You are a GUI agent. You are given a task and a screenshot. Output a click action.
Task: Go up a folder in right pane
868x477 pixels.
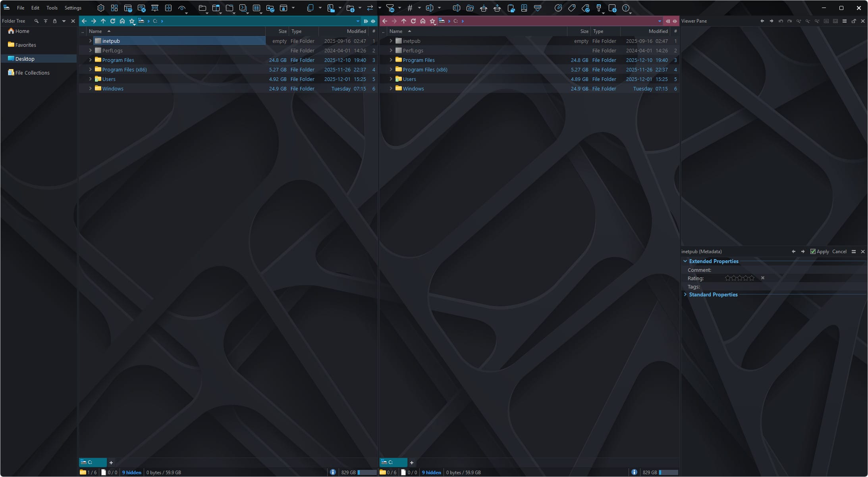click(x=404, y=21)
